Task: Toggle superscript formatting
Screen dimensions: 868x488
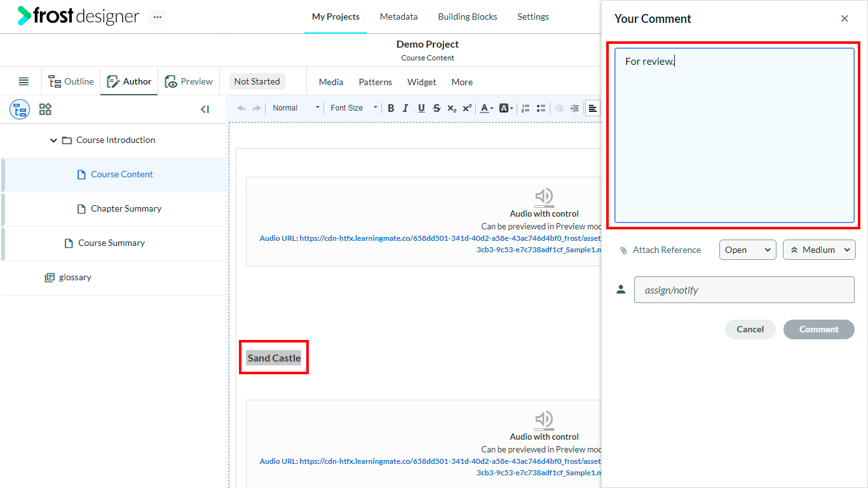Action: point(467,108)
